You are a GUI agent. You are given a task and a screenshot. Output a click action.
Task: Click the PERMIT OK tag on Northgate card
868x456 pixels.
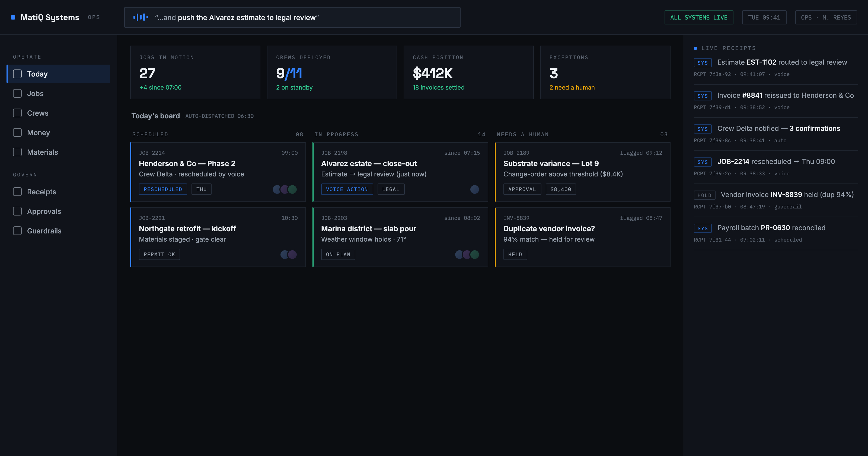tap(159, 254)
